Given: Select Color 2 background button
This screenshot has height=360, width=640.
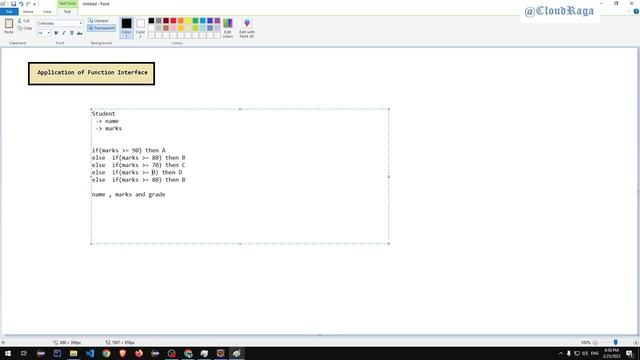Looking at the screenshot, I should click(140, 28).
